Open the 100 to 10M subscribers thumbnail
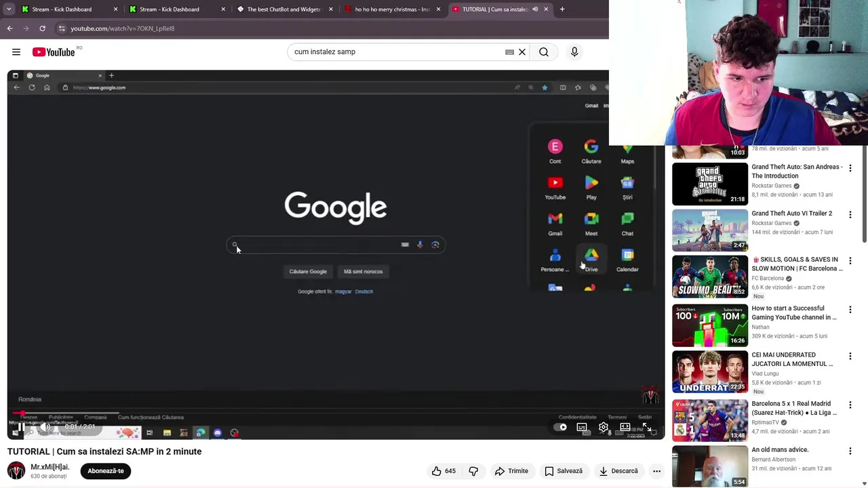Viewport: 868px width, 488px height. point(710,325)
